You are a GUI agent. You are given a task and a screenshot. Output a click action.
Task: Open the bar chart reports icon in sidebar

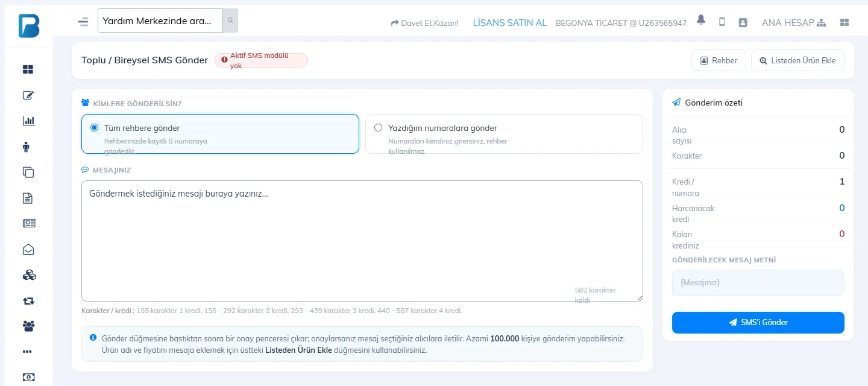(x=28, y=121)
